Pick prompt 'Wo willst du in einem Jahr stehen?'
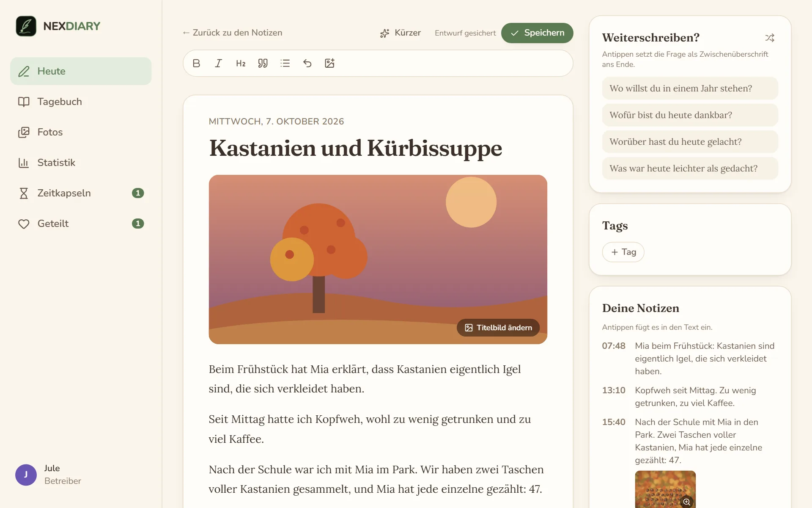Screen dimensions: 812x508 tap(690, 88)
